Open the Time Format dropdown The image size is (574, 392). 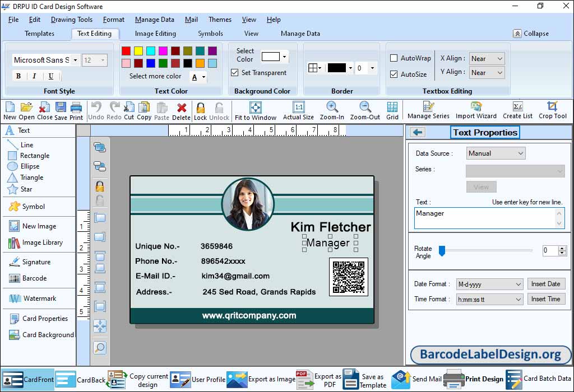[x=489, y=299]
